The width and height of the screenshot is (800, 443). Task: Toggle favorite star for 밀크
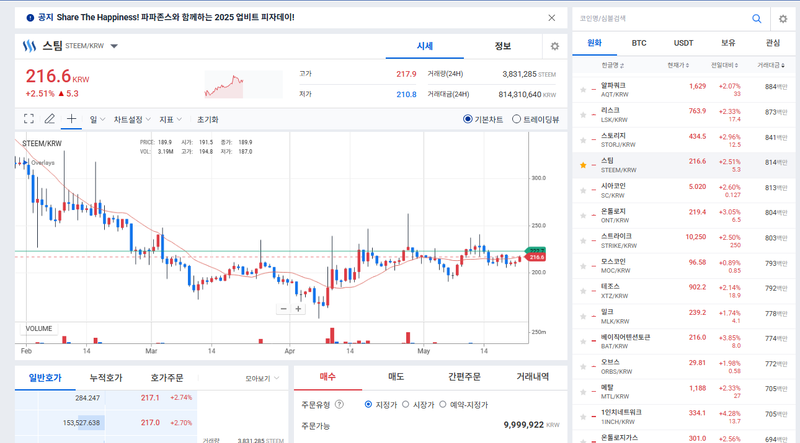pyautogui.click(x=583, y=316)
